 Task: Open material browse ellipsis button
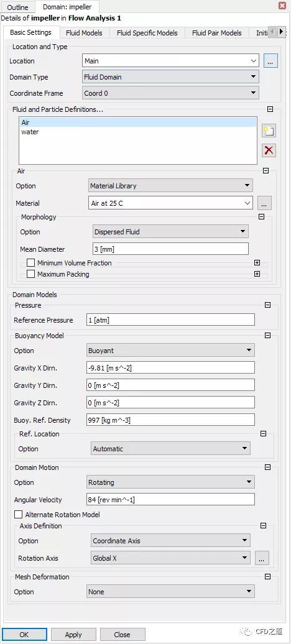tap(265, 203)
